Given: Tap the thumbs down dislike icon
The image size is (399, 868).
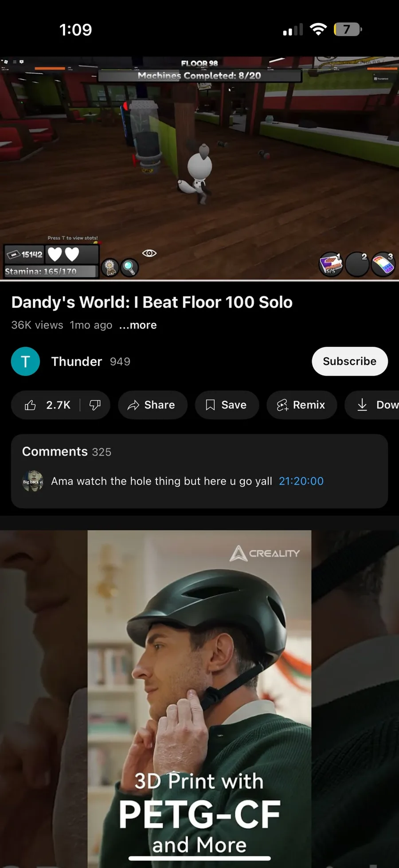Looking at the screenshot, I should coord(95,405).
